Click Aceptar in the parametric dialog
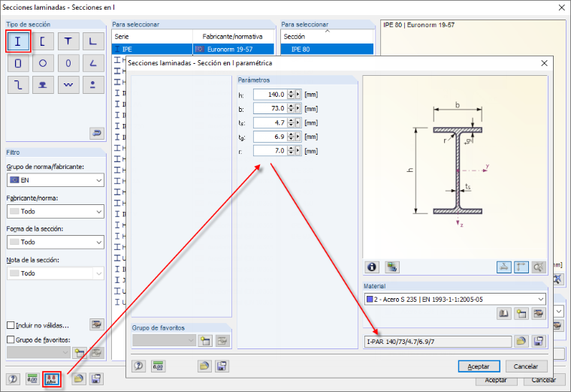Viewport: 571px width, 392px height. 479,366
